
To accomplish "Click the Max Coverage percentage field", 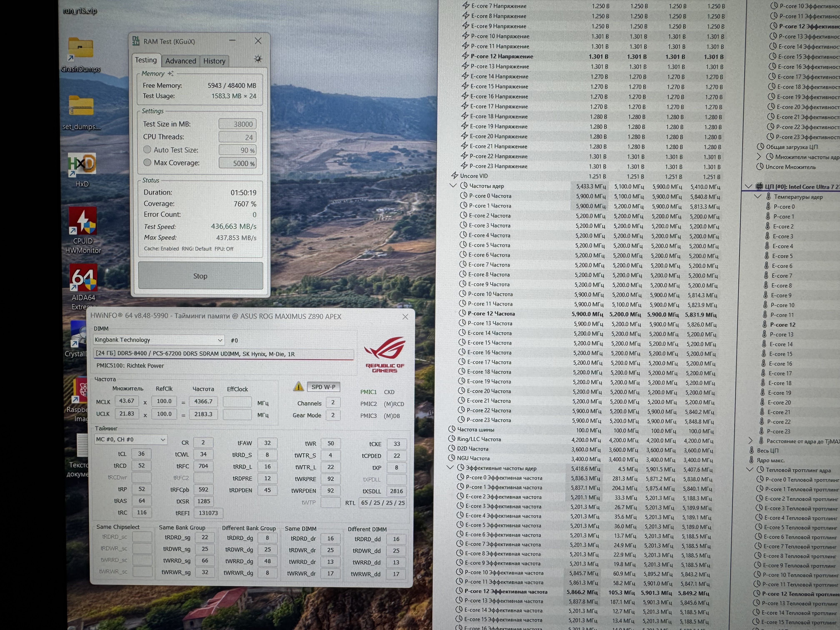I will pyautogui.click(x=237, y=163).
